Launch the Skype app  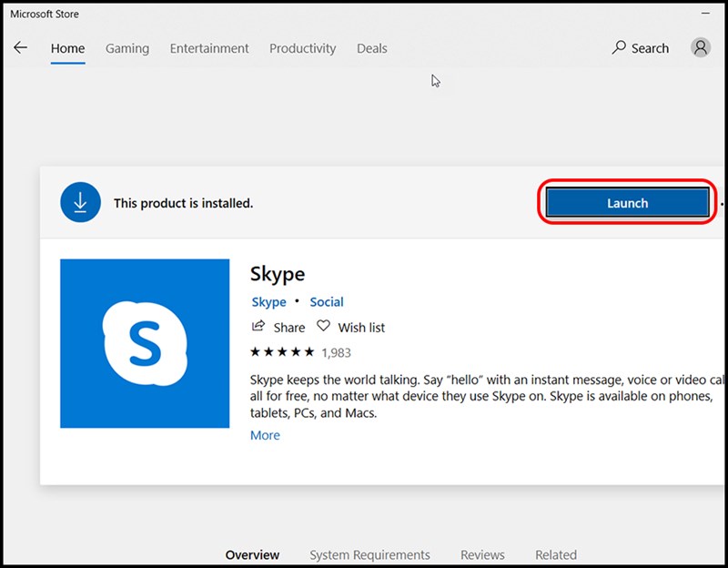pyautogui.click(x=627, y=202)
